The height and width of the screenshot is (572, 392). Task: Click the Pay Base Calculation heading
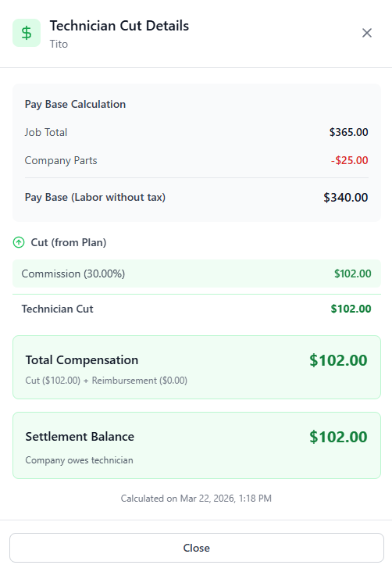pyautogui.click(x=75, y=105)
